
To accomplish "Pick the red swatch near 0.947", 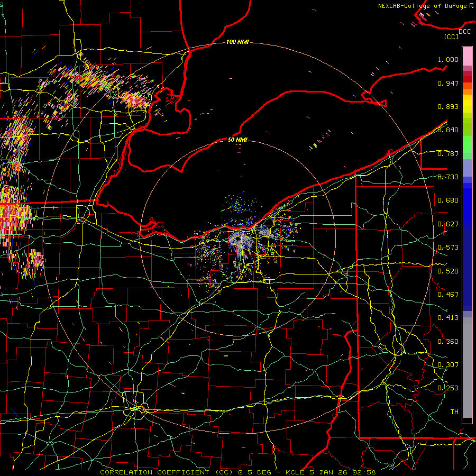I will tap(467, 79).
